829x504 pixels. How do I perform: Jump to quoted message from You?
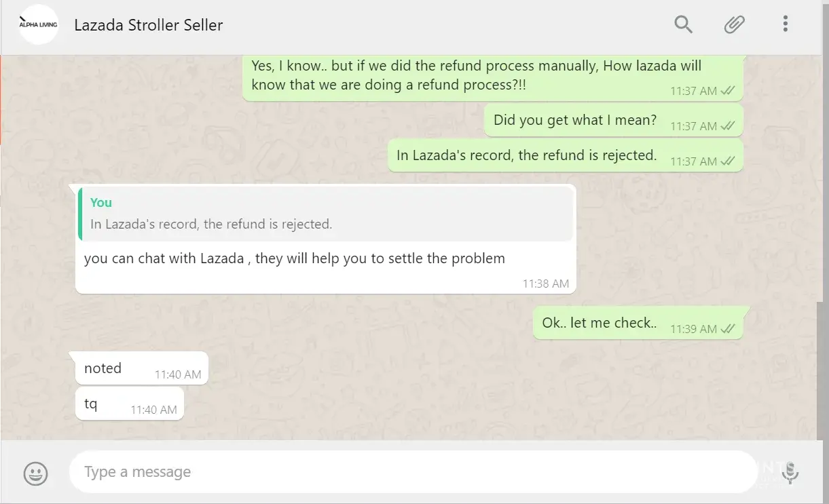click(326, 214)
